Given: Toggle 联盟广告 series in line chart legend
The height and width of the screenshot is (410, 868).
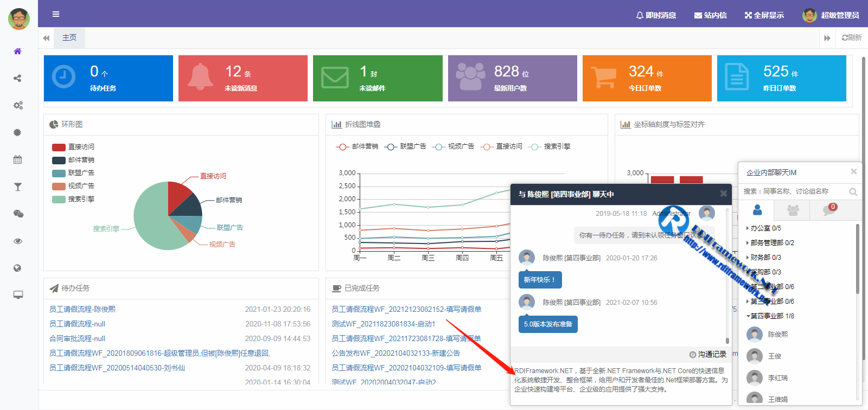Looking at the screenshot, I should pos(405,146).
